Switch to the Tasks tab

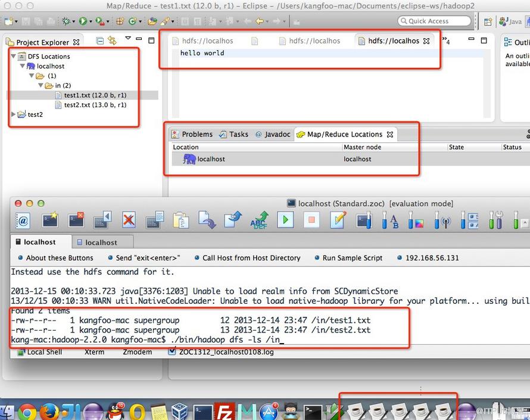coord(233,134)
